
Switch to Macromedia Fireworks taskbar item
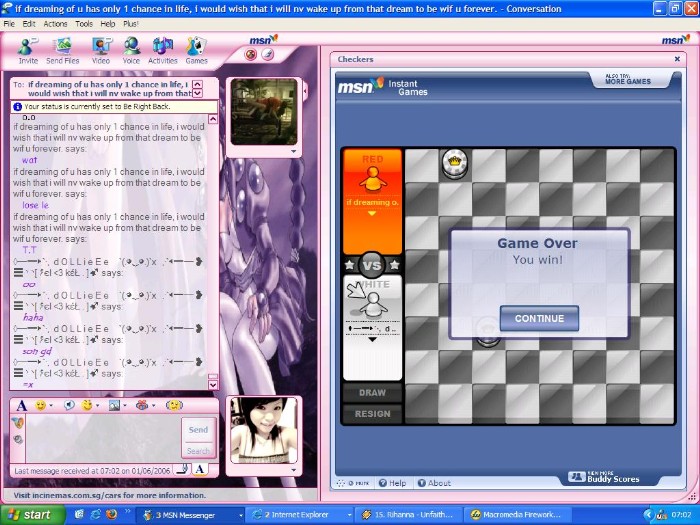pos(518,515)
